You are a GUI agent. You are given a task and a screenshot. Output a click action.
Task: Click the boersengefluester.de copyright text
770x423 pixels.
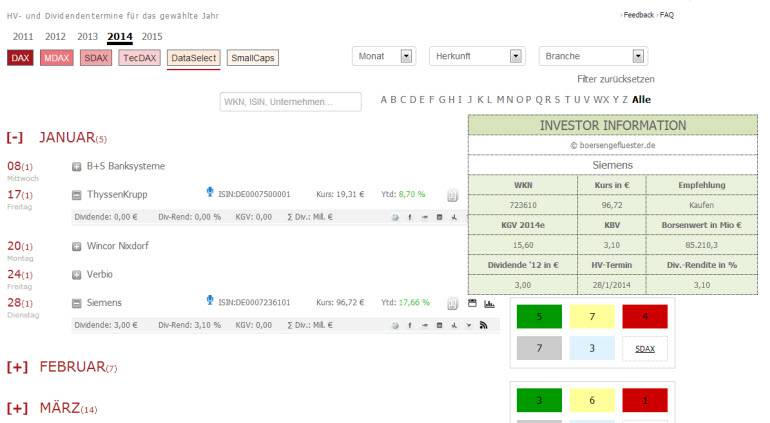[612, 145]
